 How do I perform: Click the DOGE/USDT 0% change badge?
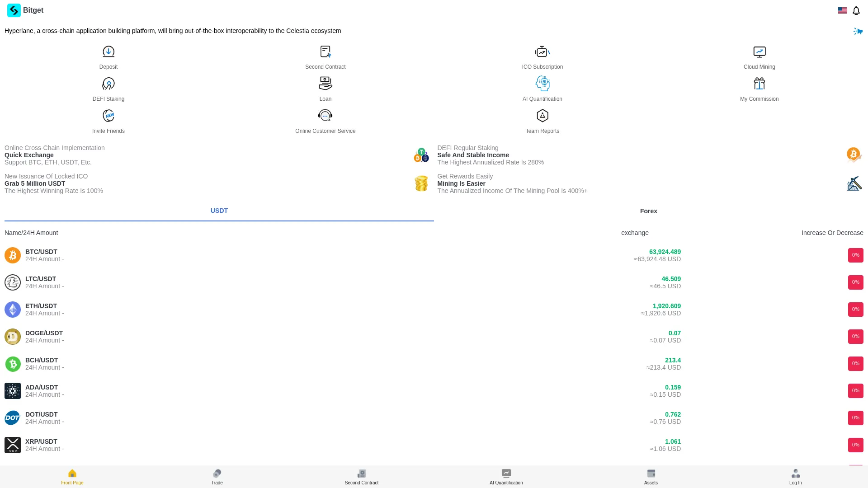[x=856, y=337]
